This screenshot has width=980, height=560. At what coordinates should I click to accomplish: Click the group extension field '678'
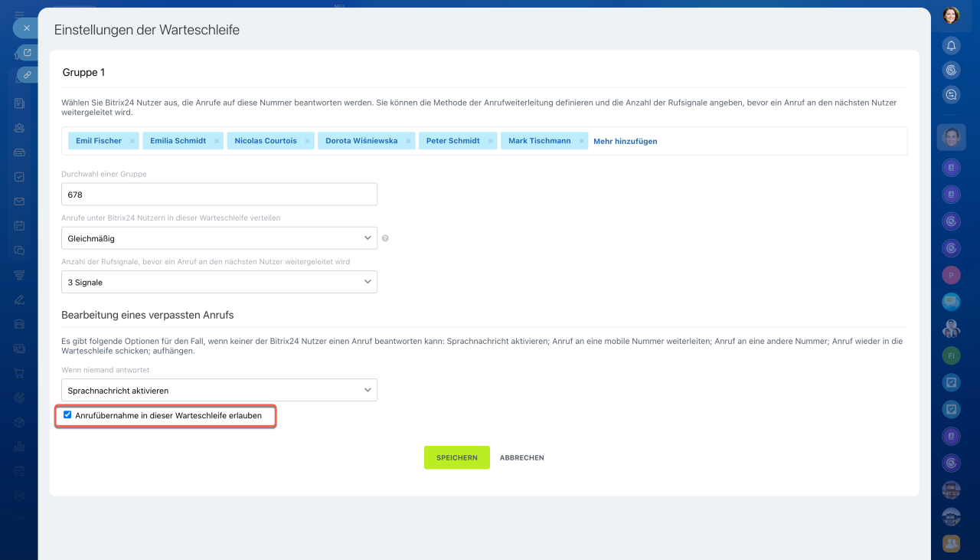[x=219, y=195]
